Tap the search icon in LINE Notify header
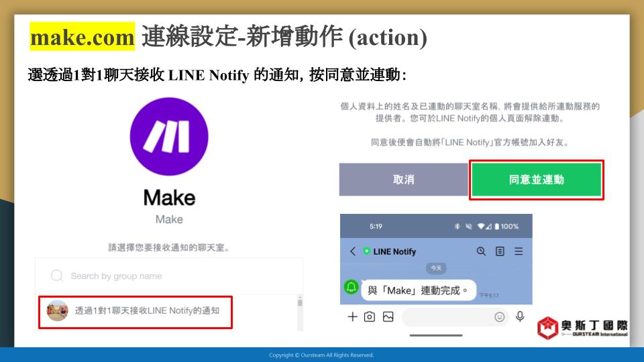 click(481, 251)
